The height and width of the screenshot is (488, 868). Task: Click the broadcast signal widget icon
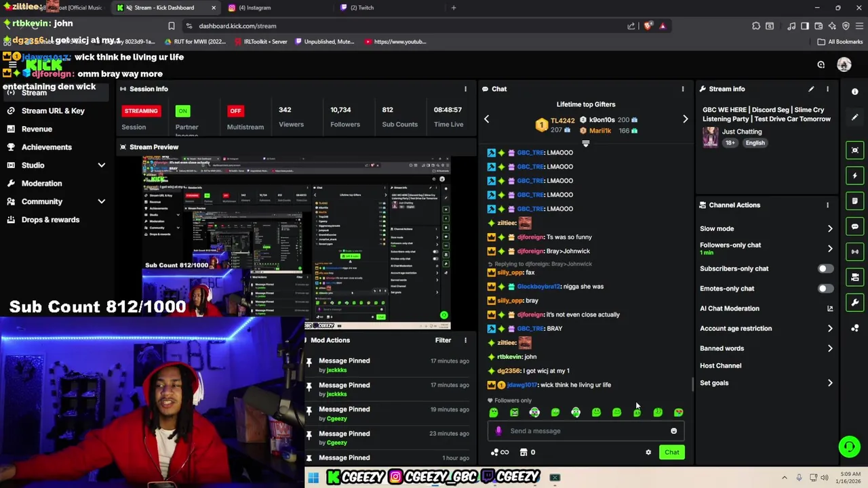tap(855, 251)
